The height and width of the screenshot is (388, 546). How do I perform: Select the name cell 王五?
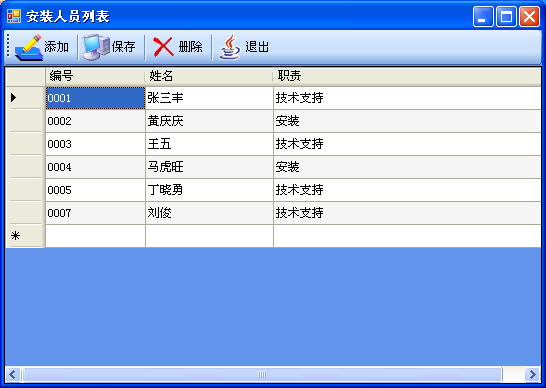209,144
